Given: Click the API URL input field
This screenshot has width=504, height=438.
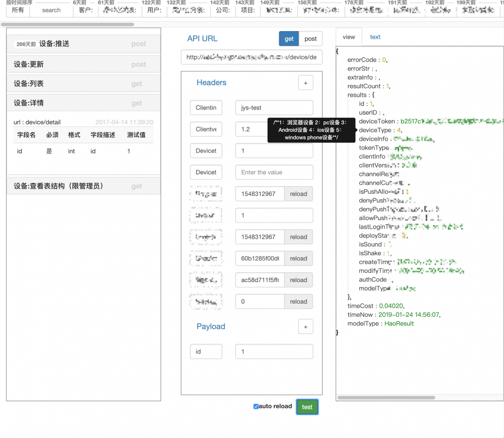Looking at the screenshot, I should point(251,57).
